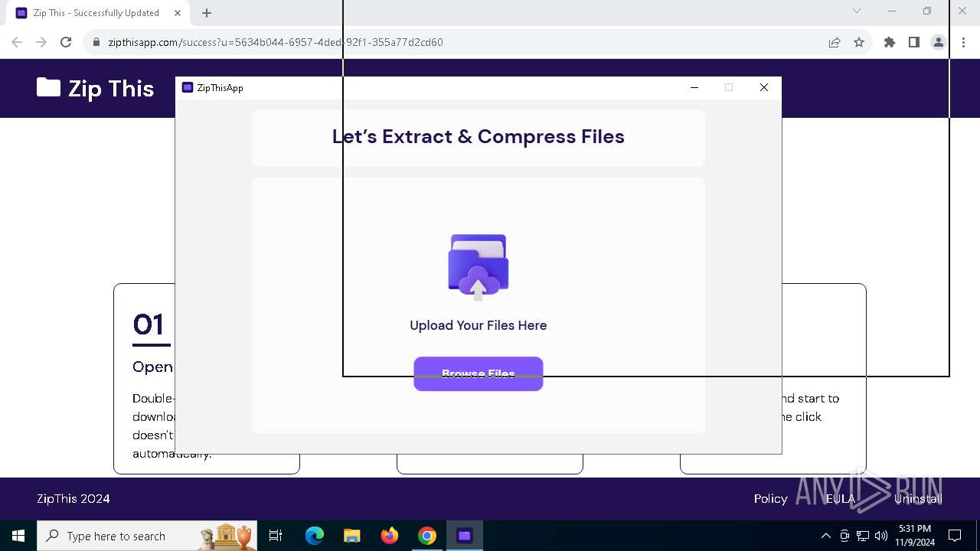Open Chrome Extensions puzzle icon
The image size is (980, 551).
tap(890, 42)
